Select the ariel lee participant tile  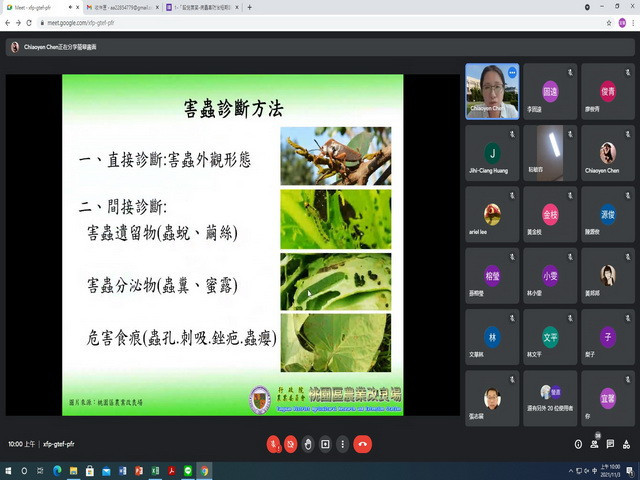point(492,214)
